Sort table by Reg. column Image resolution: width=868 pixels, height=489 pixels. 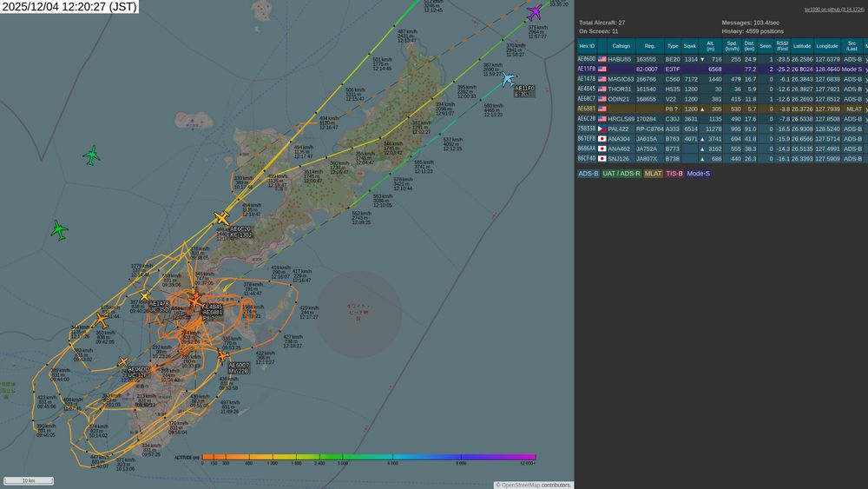coord(649,46)
